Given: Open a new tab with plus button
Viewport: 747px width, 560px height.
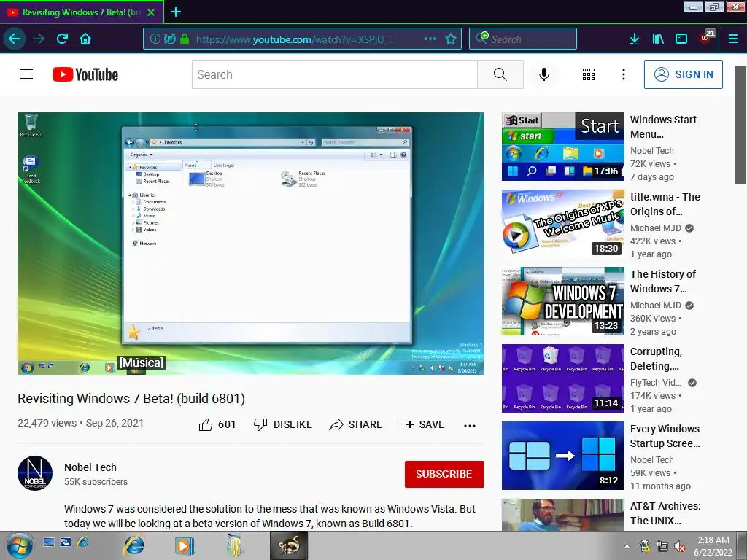Looking at the screenshot, I should [175, 12].
